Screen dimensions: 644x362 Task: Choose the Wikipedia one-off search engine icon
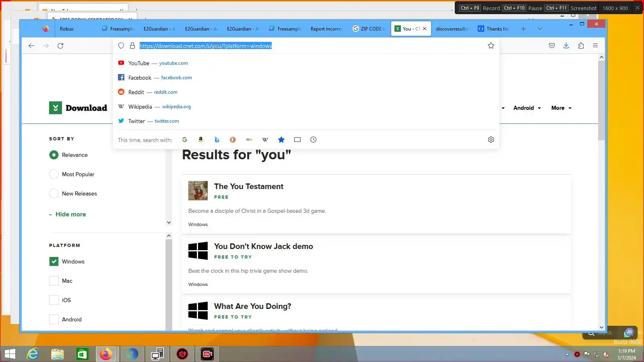[x=265, y=140]
